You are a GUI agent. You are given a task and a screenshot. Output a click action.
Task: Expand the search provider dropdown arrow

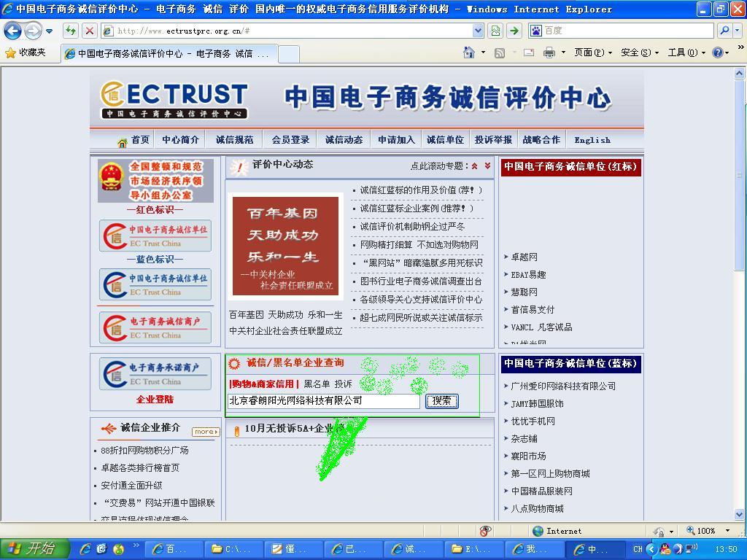(738, 31)
